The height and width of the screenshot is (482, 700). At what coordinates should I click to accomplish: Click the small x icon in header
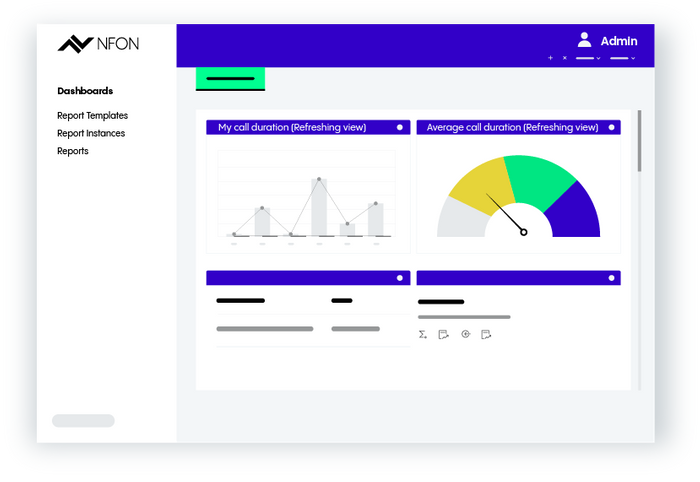tap(565, 58)
